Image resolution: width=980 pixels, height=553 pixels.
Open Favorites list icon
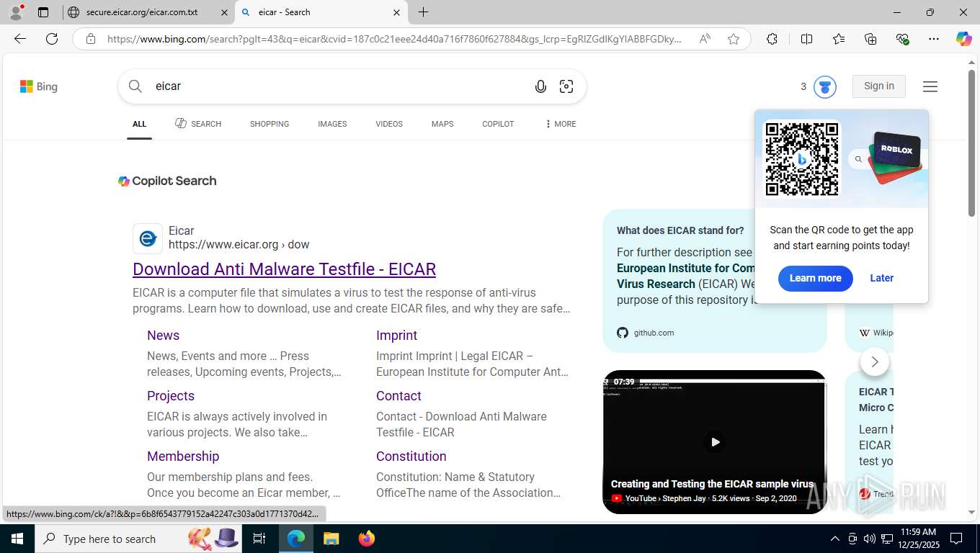tap(839, 39)
